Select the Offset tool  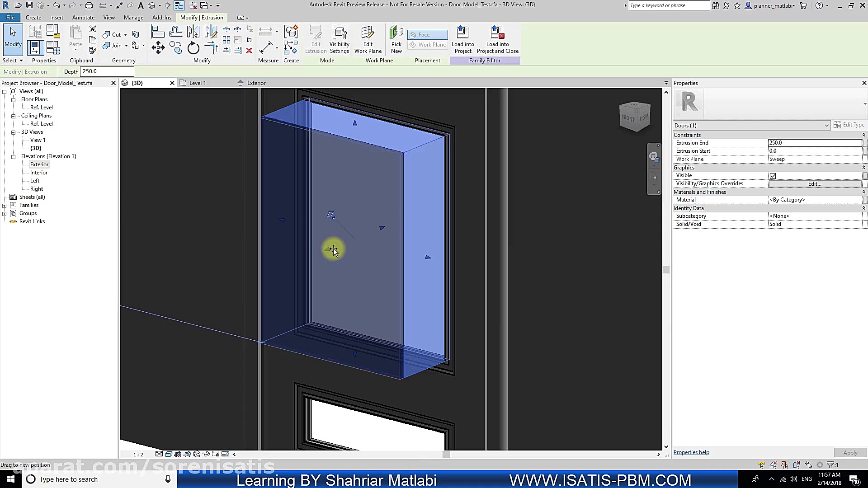click(175, 32)
